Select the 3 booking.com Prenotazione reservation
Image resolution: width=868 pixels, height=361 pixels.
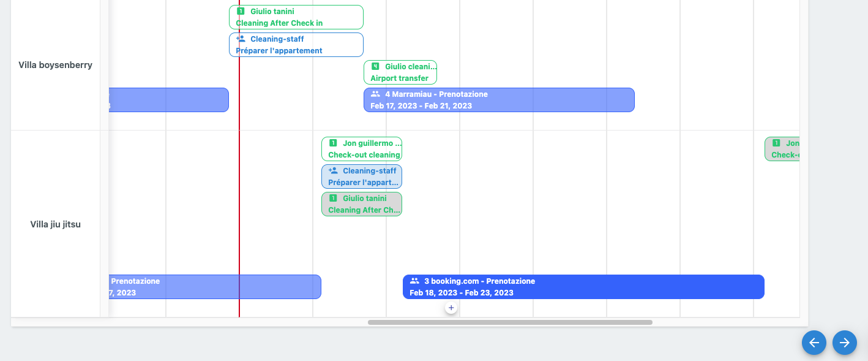[x=583, y=287]
